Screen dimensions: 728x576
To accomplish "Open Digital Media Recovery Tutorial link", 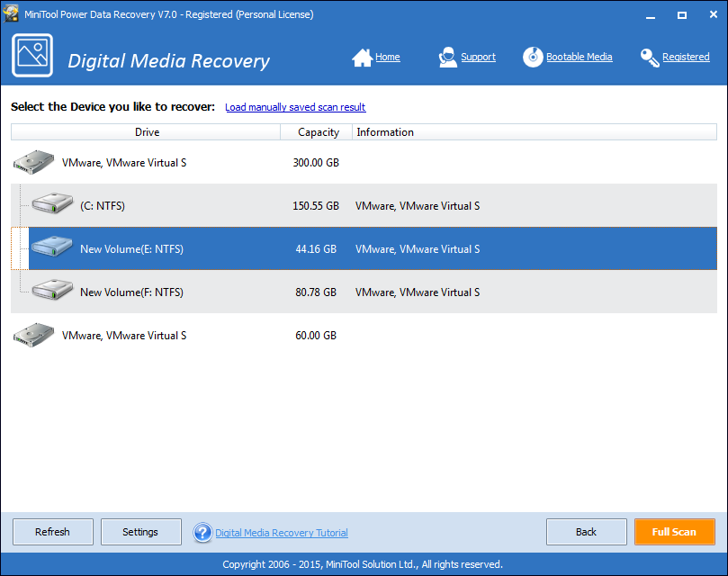I will 282,533.
